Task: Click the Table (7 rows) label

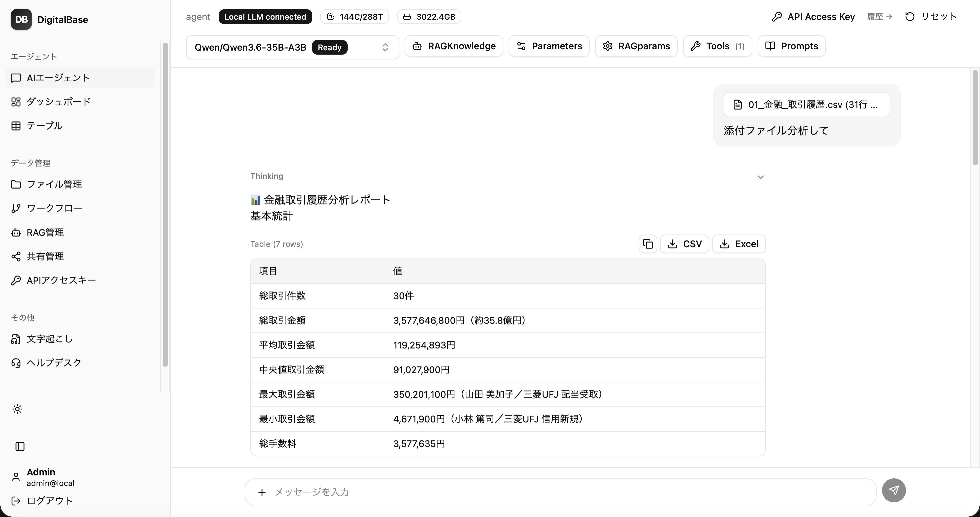Action: pyautogui.click(x=277, y=244)
